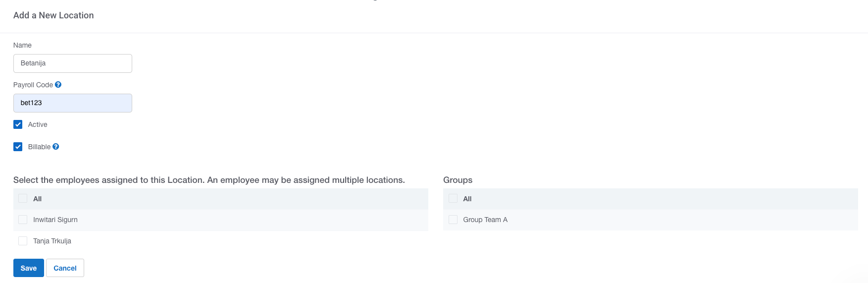Click the Billable help question icon

[x=56, y=147]
